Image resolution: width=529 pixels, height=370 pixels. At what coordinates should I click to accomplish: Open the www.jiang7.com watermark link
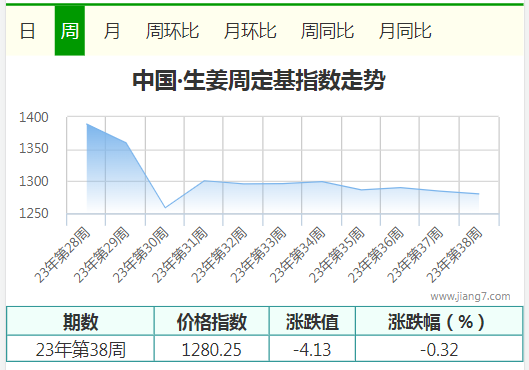pyautogui.click(x=470, y=296)
